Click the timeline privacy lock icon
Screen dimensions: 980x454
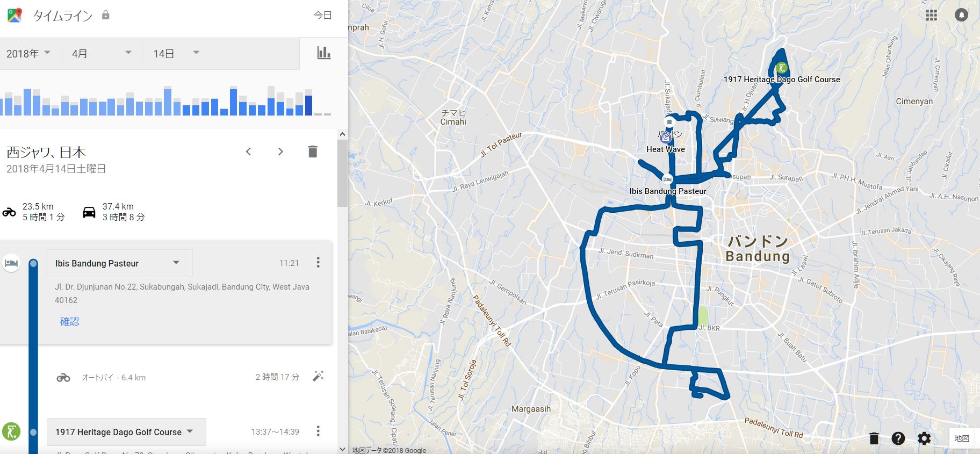106,15
